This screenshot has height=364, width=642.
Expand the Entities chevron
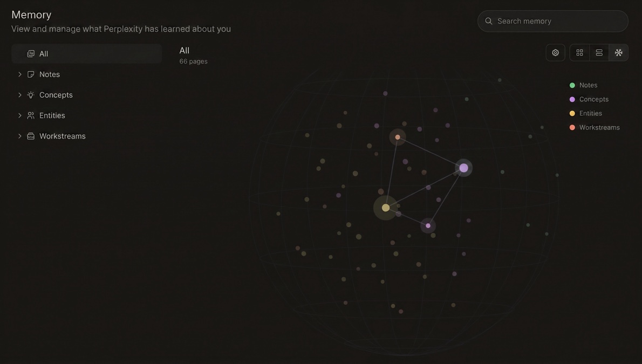[19, 115]
